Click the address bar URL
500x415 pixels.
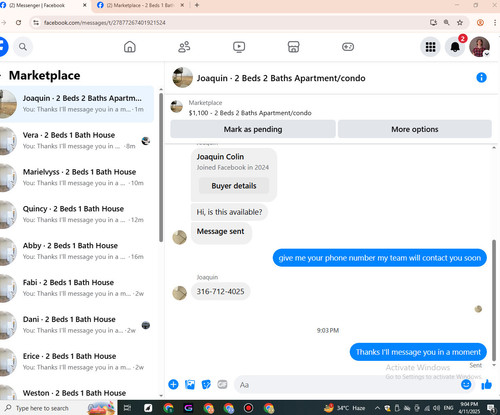[x=105, y=23]
